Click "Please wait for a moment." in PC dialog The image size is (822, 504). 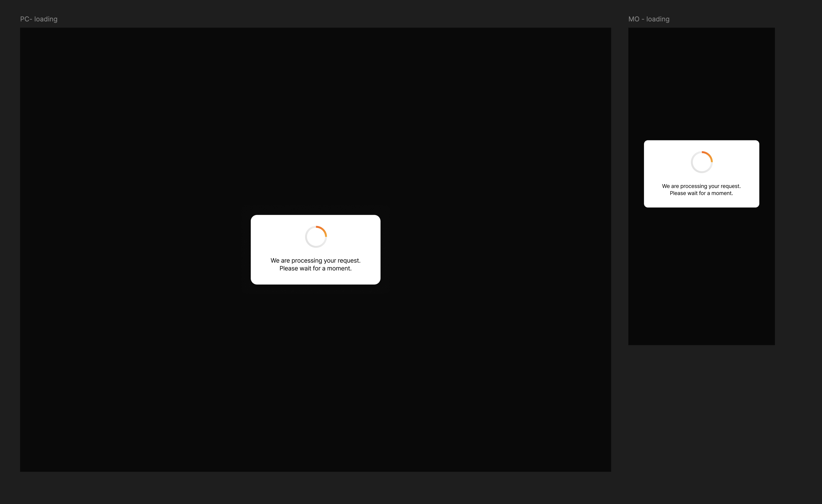[x=315, y=269]
